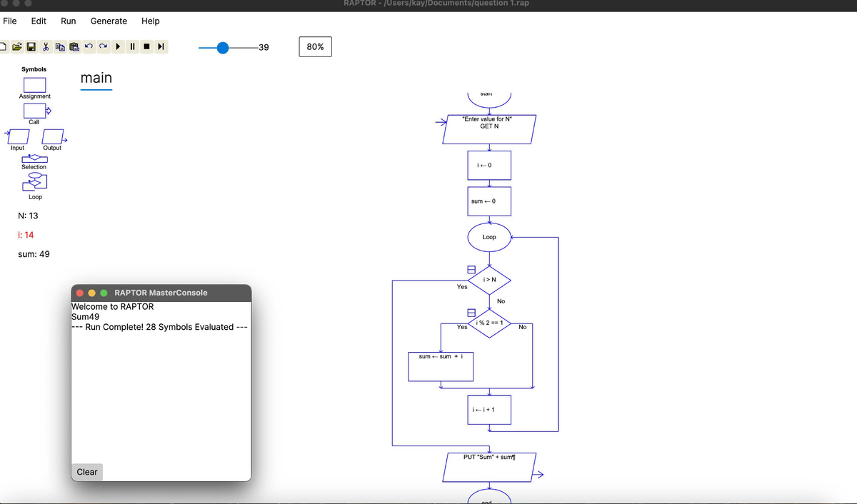Click the Save floppy disk icon
The width and height of the screenshot is (857, 504).
click(31, 48)
